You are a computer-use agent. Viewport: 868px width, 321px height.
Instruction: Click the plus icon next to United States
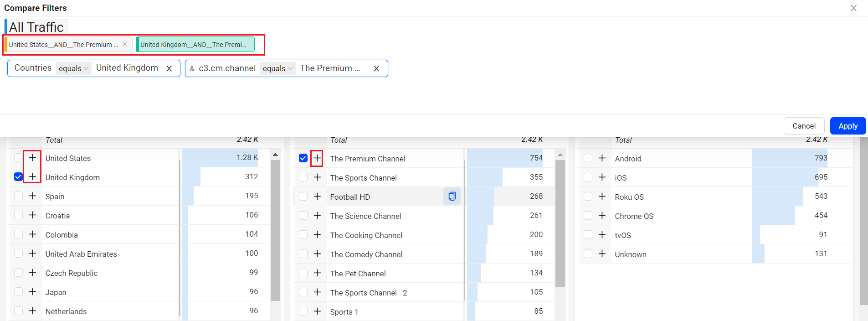[x=32, y=158]
